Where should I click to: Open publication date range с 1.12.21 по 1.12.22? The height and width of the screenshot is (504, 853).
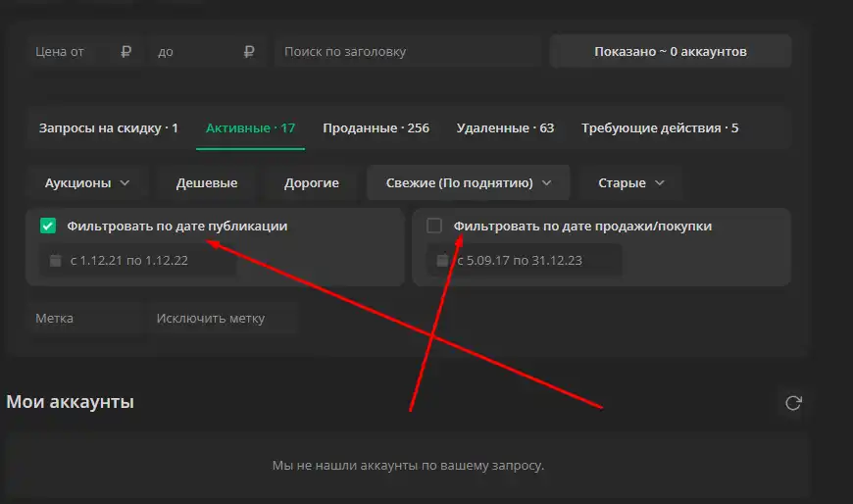click(x=137, y=260)
